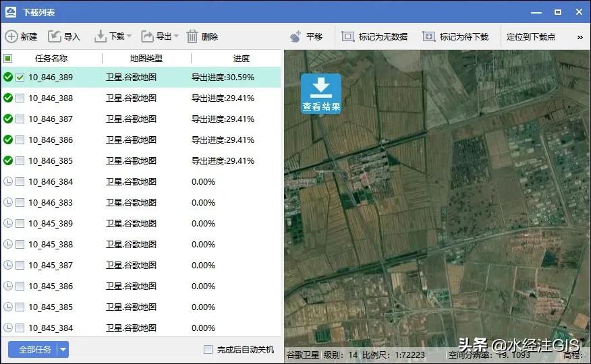Click green check status icon for 10_846_388

[x=8, y=98]
